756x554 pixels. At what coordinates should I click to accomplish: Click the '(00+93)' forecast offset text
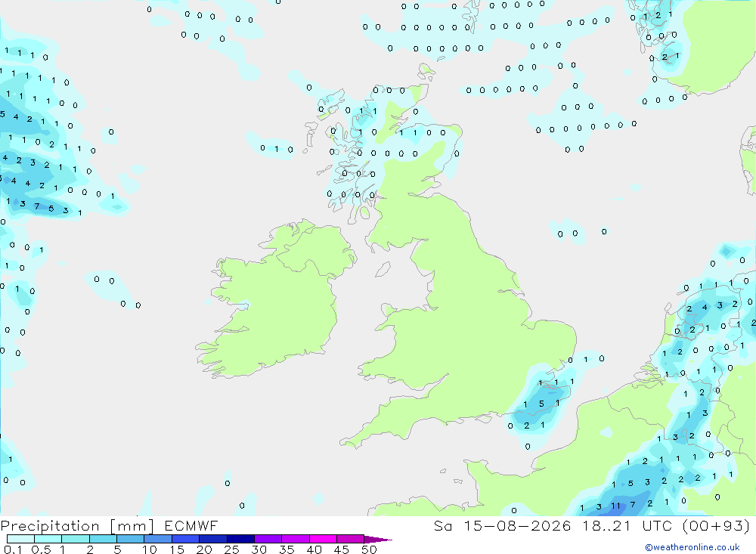point(717,525)
